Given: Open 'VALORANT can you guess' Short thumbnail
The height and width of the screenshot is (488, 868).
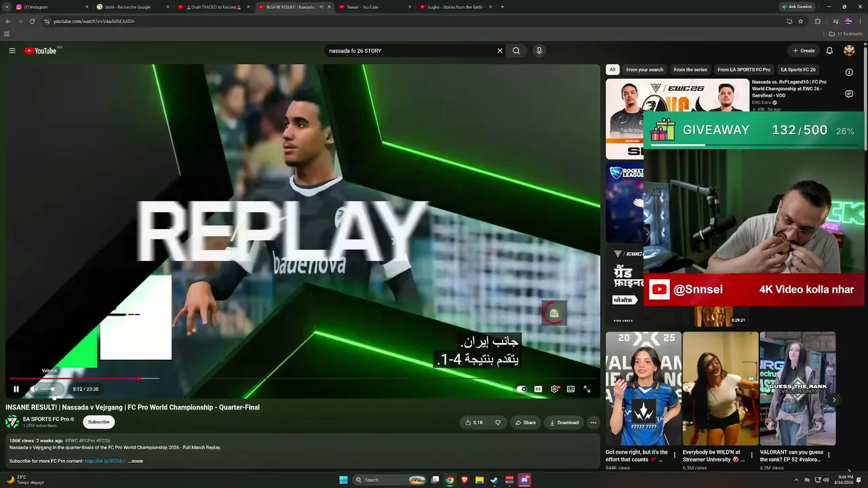Looking at the screenshot, I should [x=797, y=388].
